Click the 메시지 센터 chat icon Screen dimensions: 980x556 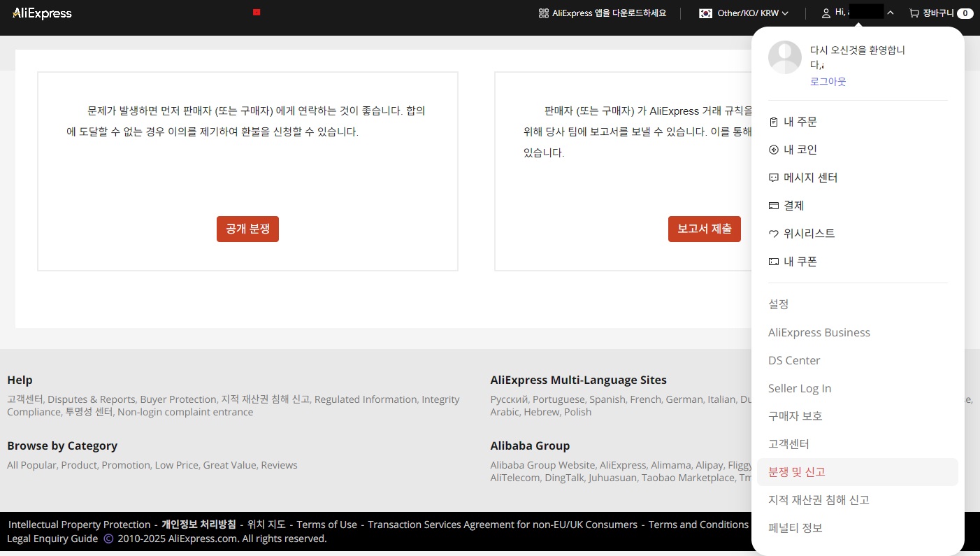(773, 178)
